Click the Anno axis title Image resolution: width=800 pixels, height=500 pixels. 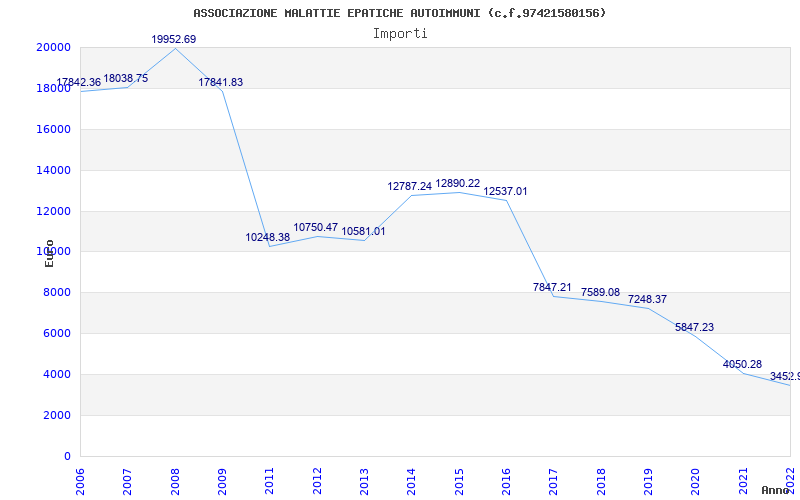[776, 490]
